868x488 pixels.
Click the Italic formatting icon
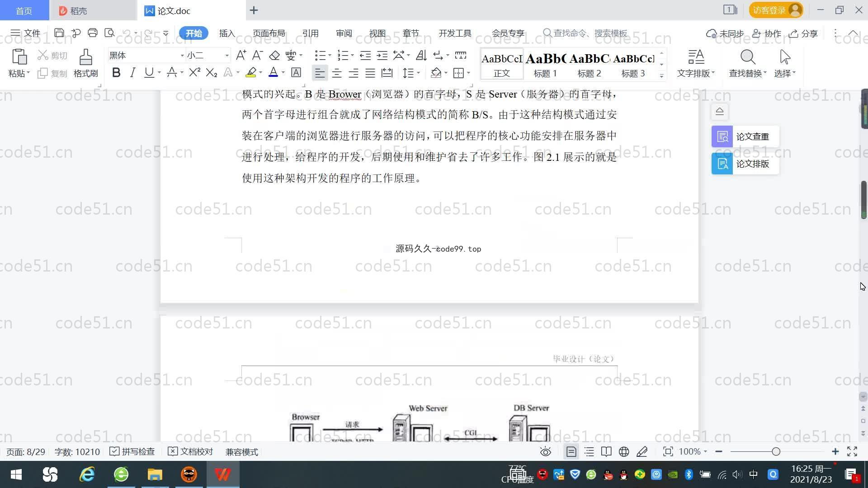[x=132, y=73]
